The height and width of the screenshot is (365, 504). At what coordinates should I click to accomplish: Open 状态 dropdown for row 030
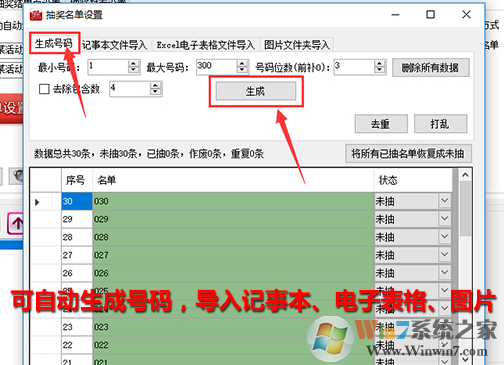pyautogui.click(x=445, y=201)
